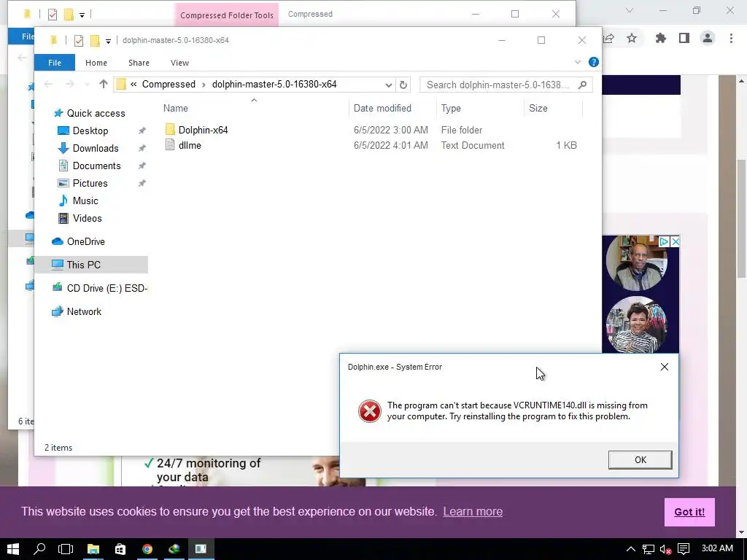
Task: Click the browser page vertical scrollbar
Action: (x=741, y=219)
